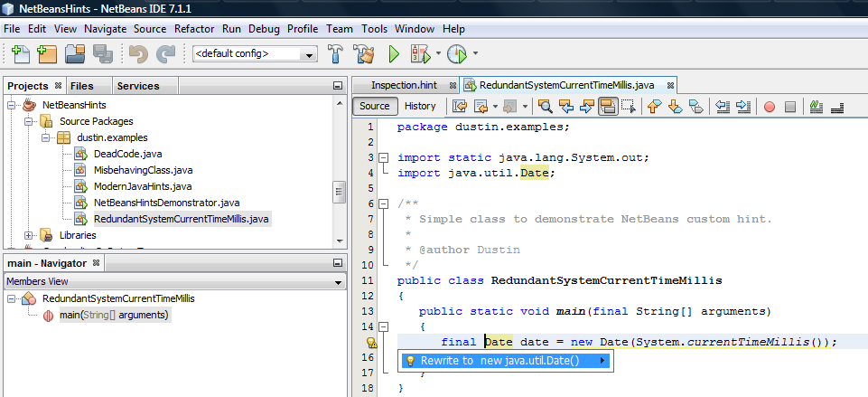868x397 pixels.
Task: Collapse the dustin.examples package node
Action: coord(45,137)
